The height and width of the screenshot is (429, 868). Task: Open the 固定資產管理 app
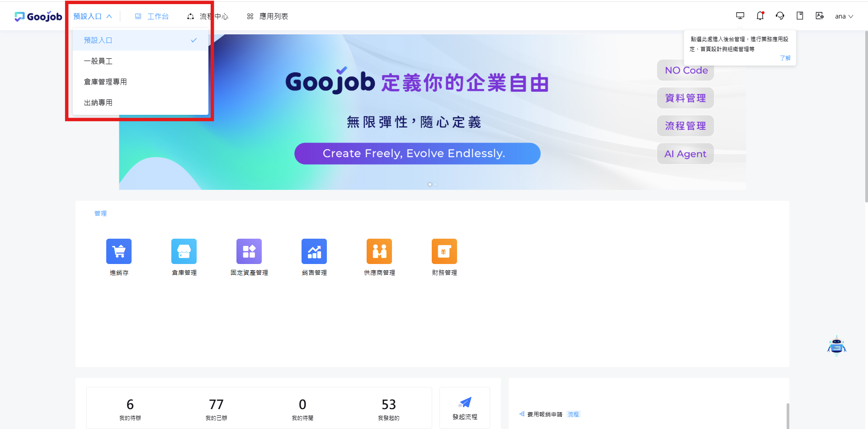click(249, 257)
